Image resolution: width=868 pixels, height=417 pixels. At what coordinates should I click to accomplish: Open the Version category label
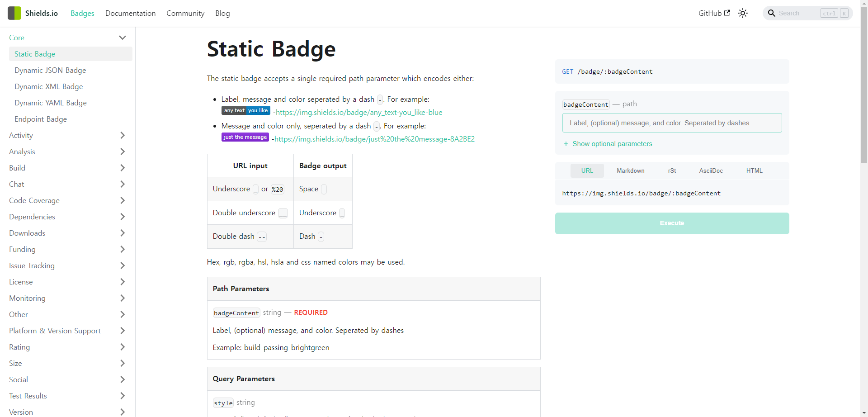click(x=21, y=412)
